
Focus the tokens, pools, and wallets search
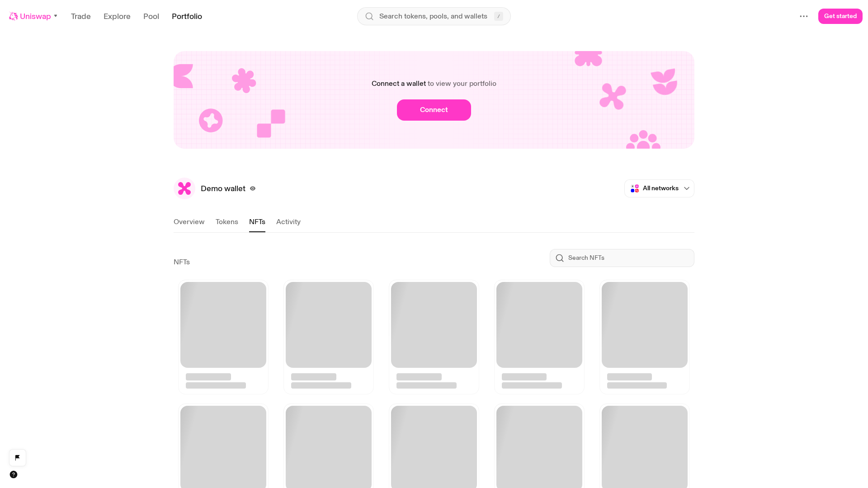[x=434, y=16]
